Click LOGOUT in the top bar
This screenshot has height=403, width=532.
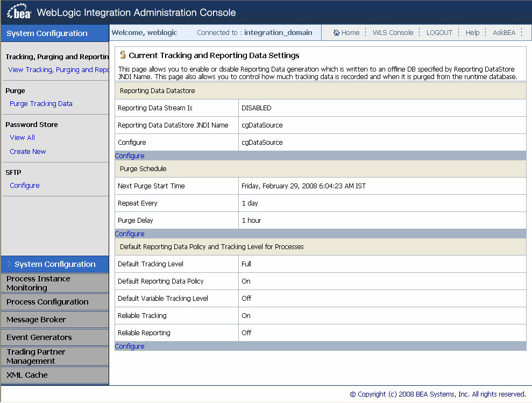coord(439,33)
